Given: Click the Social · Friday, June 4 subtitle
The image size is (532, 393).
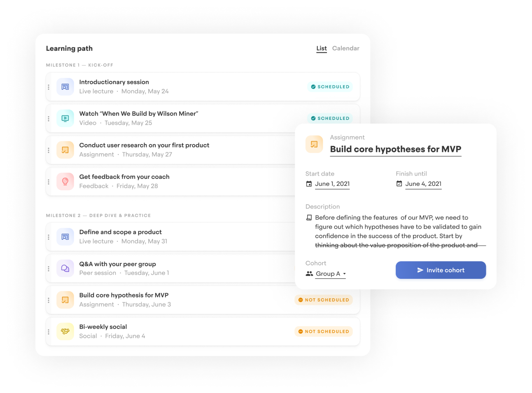Looking at the screenshot, I should pos(112,336).
